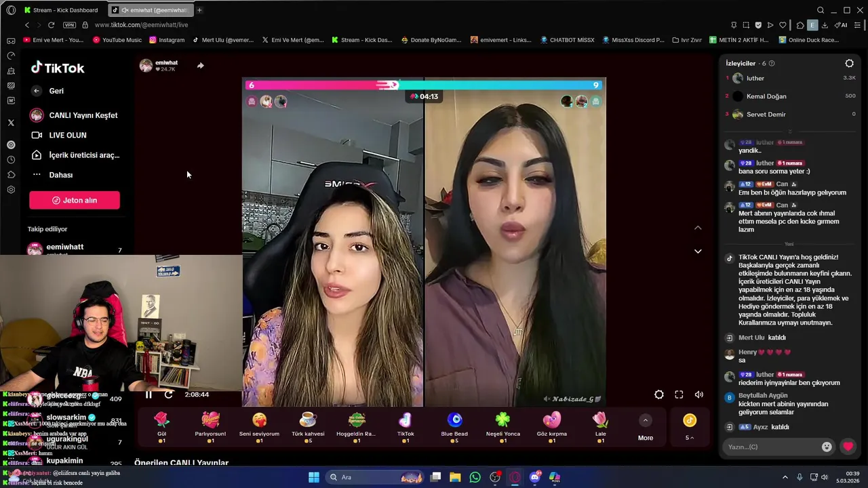868x488 pixels.
Task: Reload the live stream player
Action: tap(169, 394)
